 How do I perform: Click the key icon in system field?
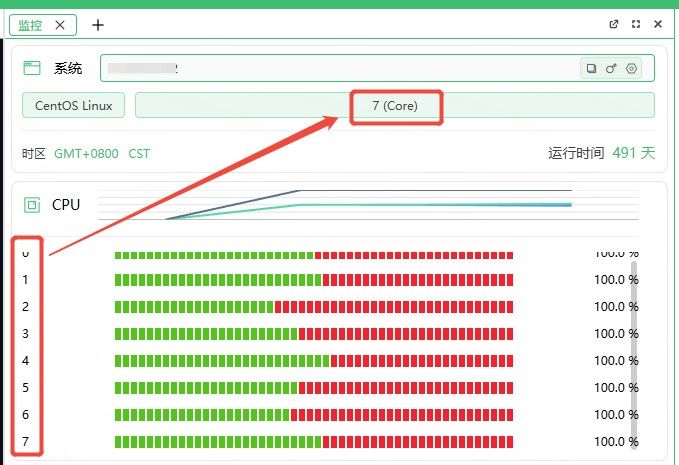tap(611, 68)
